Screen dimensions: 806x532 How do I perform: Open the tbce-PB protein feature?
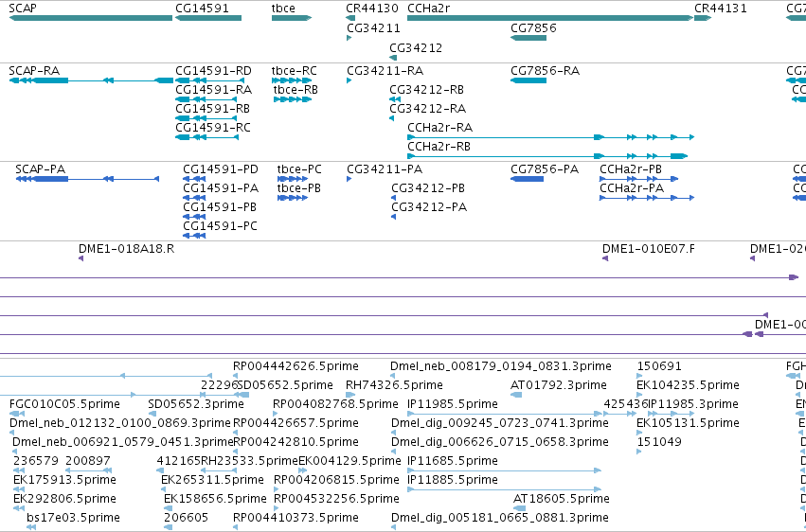(x=293, y=198)
